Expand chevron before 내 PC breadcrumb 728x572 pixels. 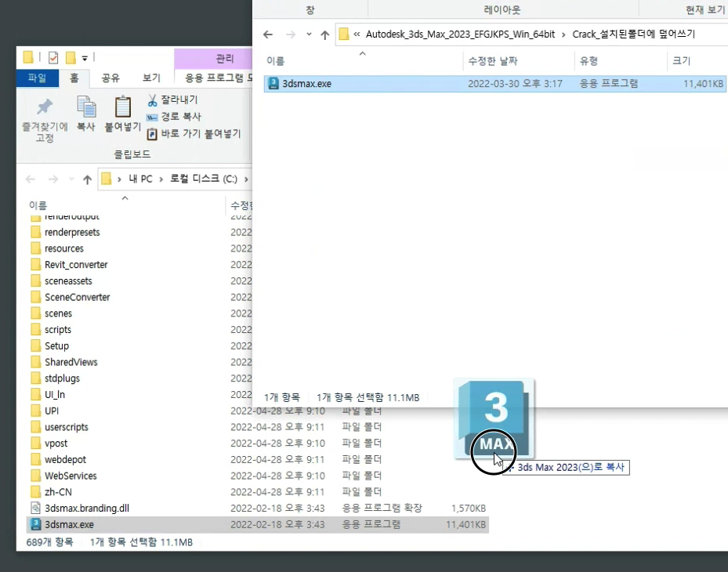[119, 179]
